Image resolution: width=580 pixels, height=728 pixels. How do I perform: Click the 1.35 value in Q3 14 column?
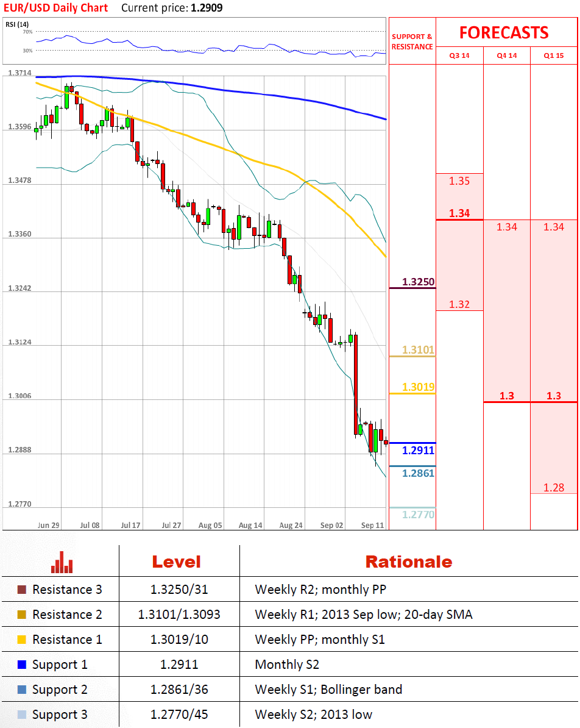pos(459,181)
